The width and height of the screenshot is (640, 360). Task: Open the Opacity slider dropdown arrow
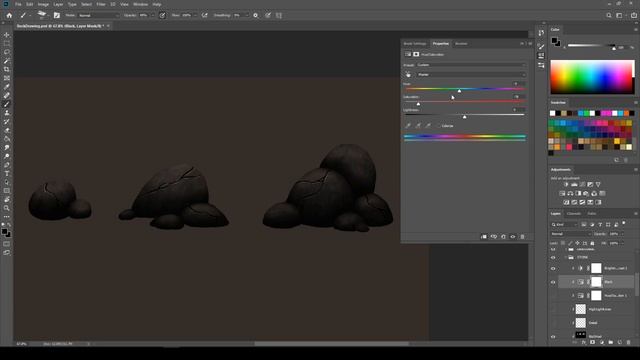153,16
